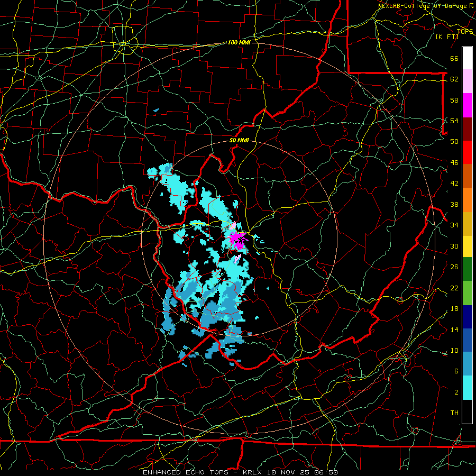Click the 14 legend label

point(454,329)
